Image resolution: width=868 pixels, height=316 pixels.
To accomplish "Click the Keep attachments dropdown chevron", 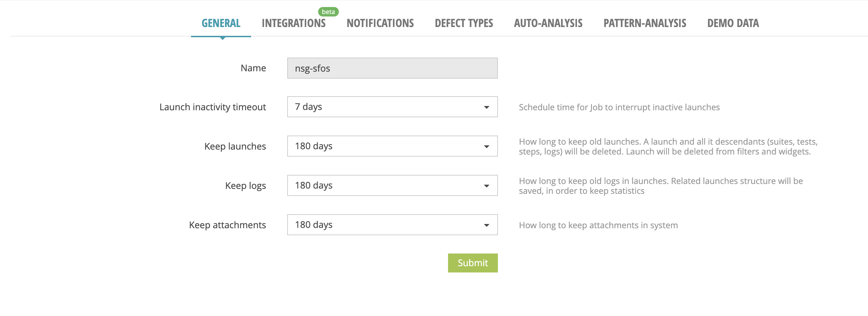I will point(487,225).
